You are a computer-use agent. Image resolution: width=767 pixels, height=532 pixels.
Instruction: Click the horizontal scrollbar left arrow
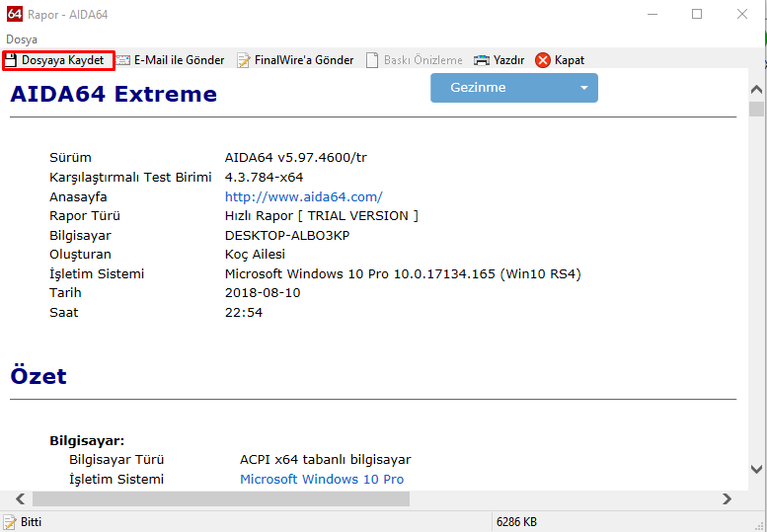click(20, 498)
